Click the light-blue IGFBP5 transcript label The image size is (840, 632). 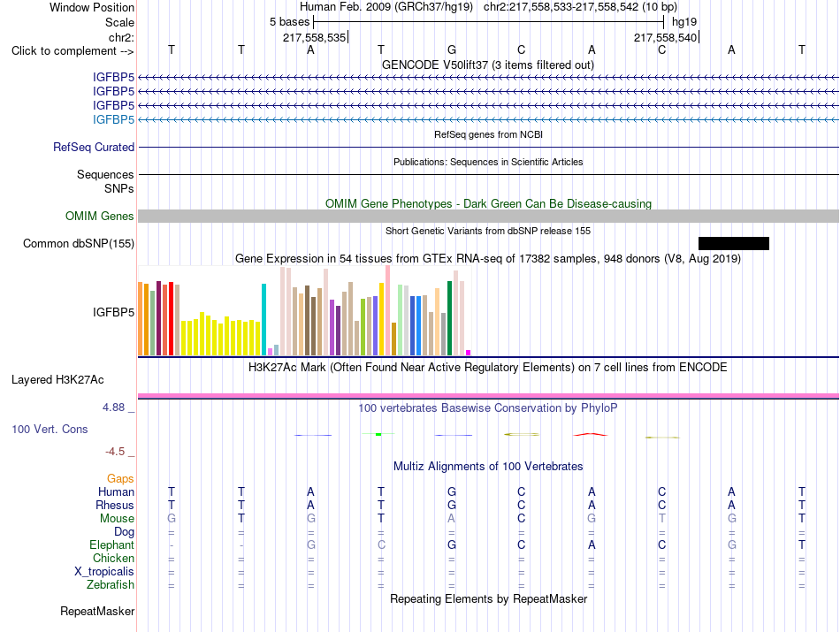113,119
